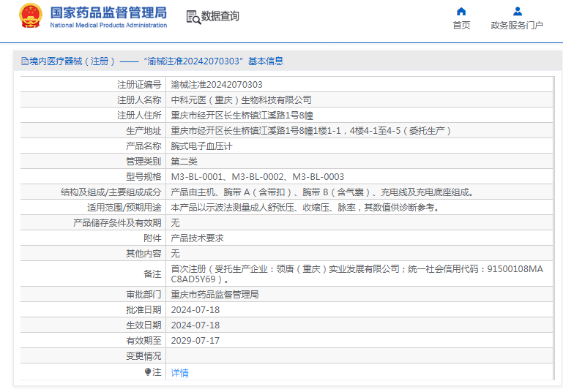The height and width of the screenshot is (392, 563).
Task: Select remark text 首次注册（受托生产企业
Action: click(x=357, y=274)
